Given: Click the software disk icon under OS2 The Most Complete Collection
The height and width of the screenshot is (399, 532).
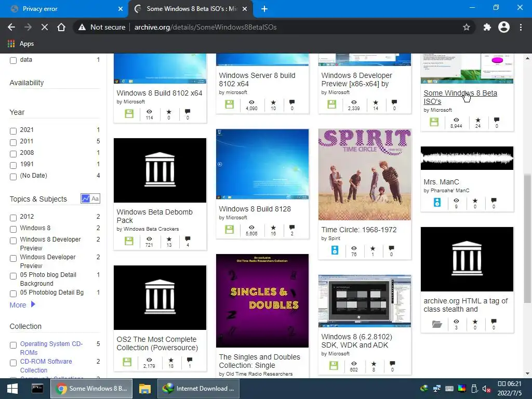Looking at the screenshot, I should (127, 362).
